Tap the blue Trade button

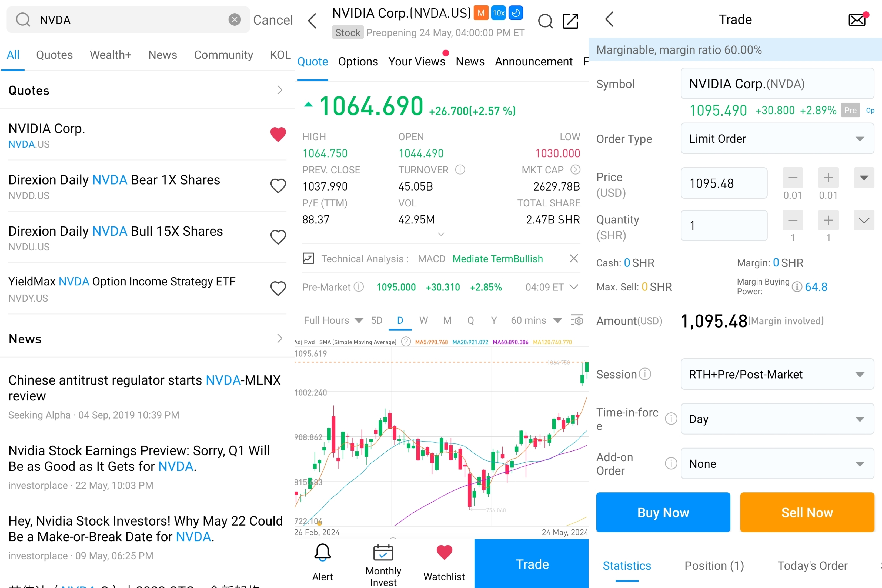click(x=531, y=563)
